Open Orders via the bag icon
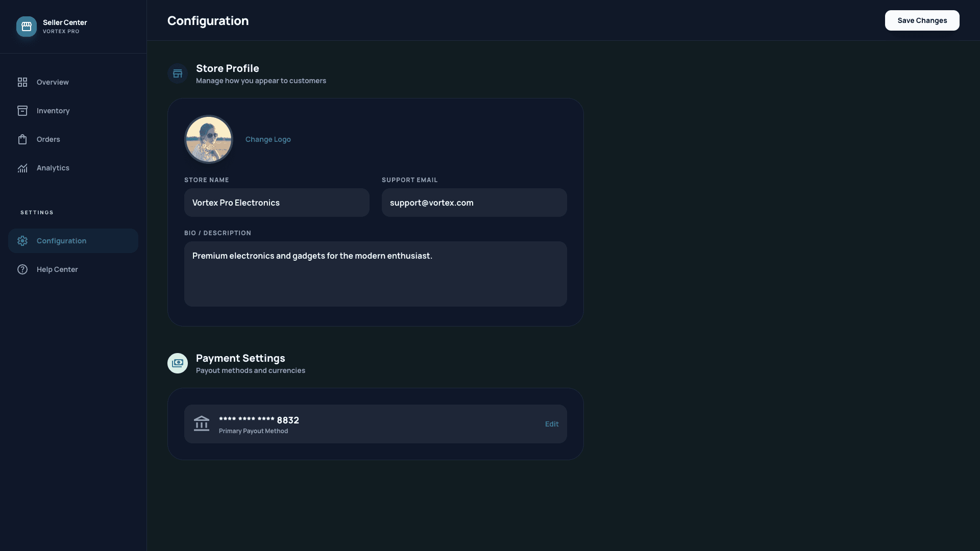Viewport: 980px width, 551px height. [22, 139]
